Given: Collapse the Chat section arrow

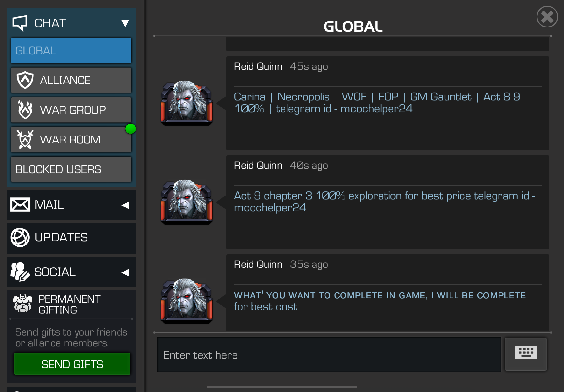Looking at the screenshot, I should tap(125, 23).
